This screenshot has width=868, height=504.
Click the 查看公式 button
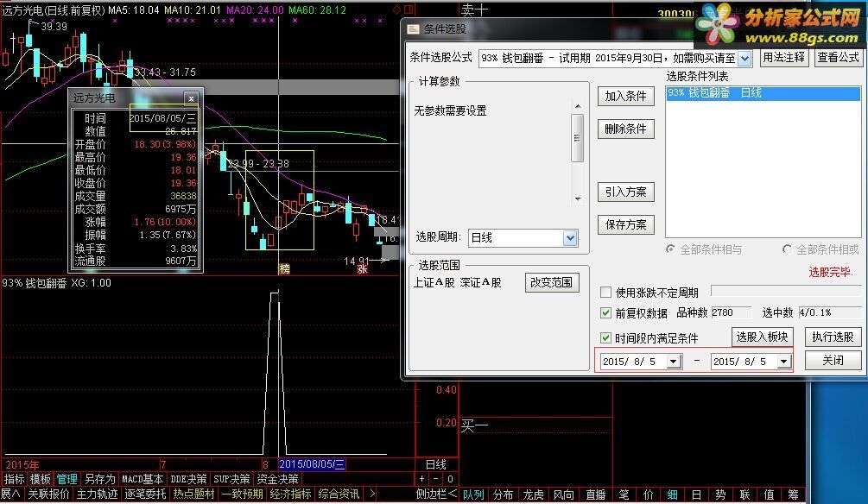838,58
